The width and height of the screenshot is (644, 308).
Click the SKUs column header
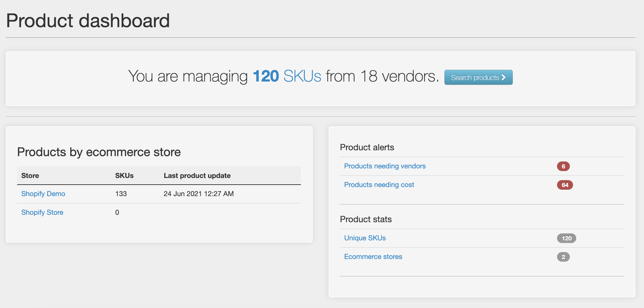[x=124, y=176]
